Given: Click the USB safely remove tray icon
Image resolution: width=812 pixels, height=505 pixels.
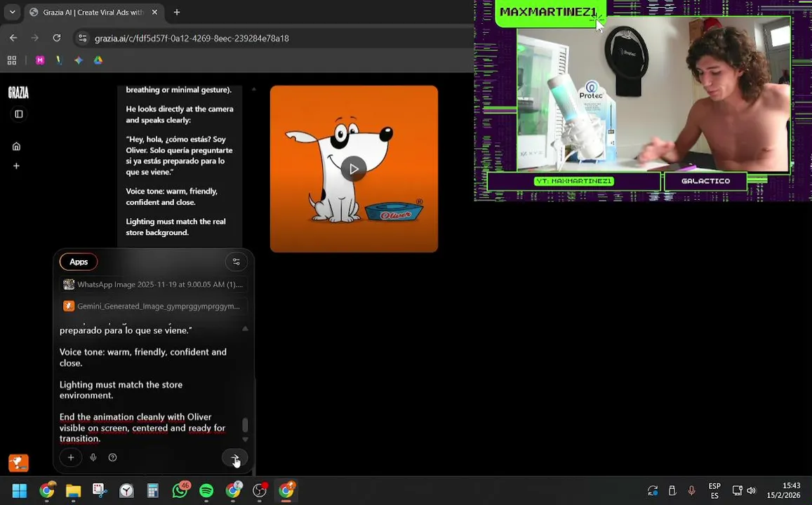Looking at the screenshot, I should point(672,490).
